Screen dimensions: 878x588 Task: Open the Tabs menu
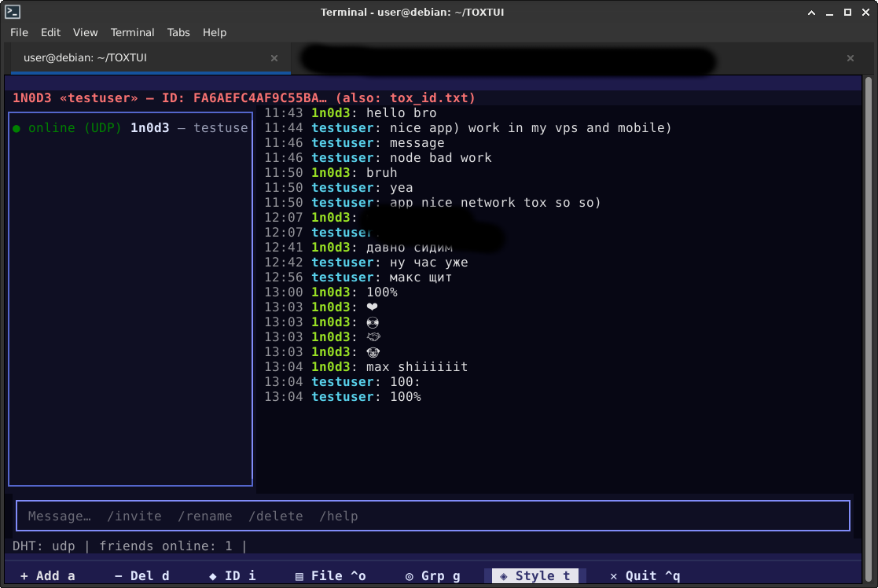click(178, 32)
